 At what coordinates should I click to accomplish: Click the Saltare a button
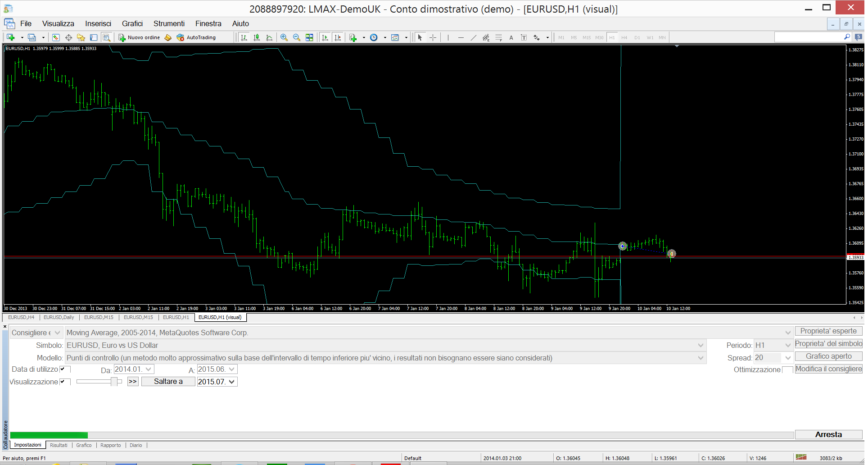coord(168,382)
